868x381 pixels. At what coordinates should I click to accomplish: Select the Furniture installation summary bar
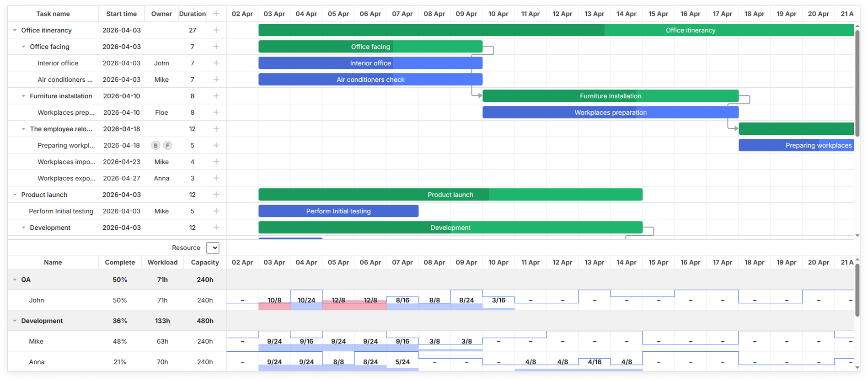click(x=611, y=96)
